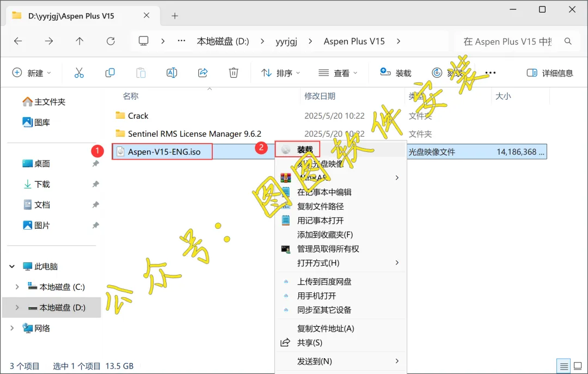Expand Local Disk (C:) tree node
The width and height of the screenshot is (588, 374).
pos(17,287)
